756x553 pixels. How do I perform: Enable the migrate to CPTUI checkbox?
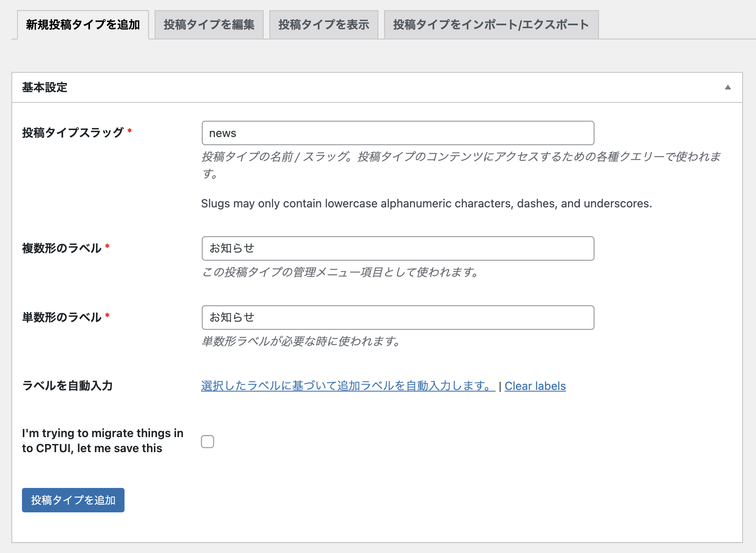coord(208,441)
